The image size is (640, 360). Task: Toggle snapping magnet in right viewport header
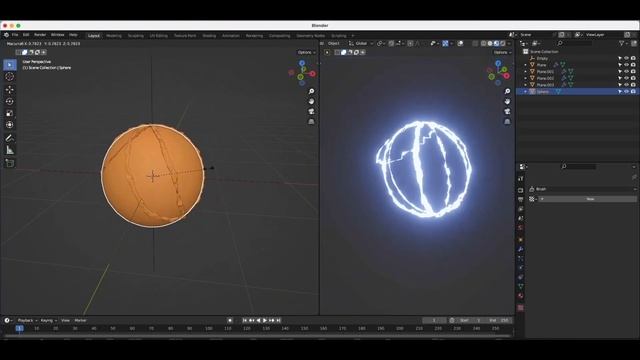(391, 43)
